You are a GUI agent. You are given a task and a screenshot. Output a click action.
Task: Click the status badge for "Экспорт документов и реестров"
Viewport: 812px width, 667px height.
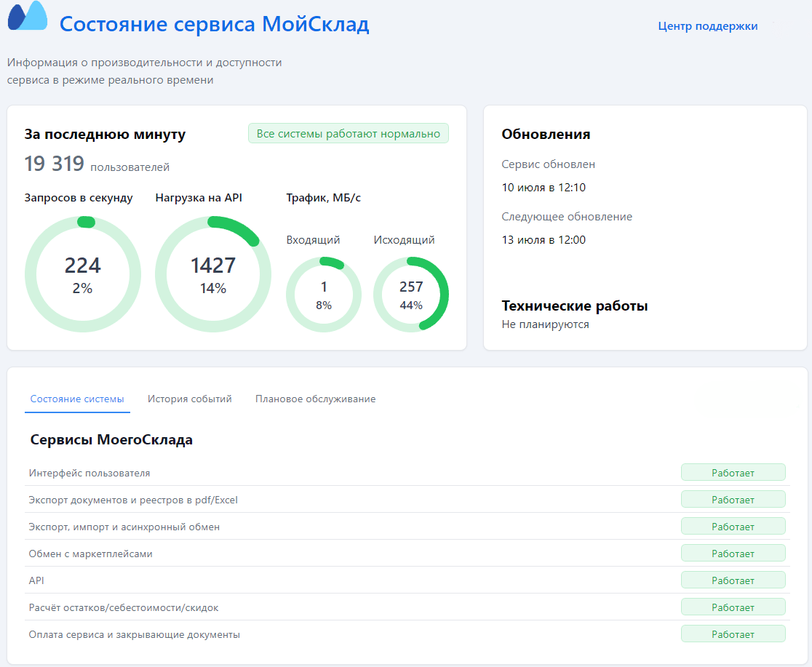click(x=733, y=499)
